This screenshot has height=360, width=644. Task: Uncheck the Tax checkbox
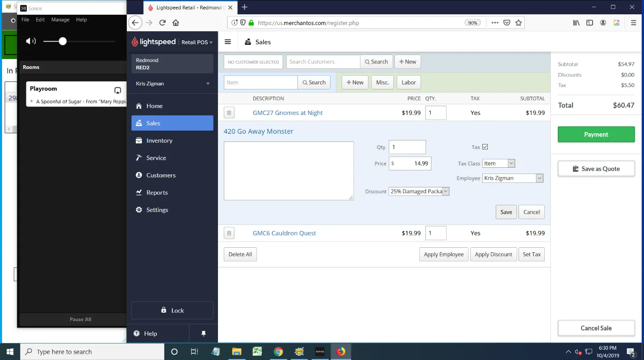485,147
